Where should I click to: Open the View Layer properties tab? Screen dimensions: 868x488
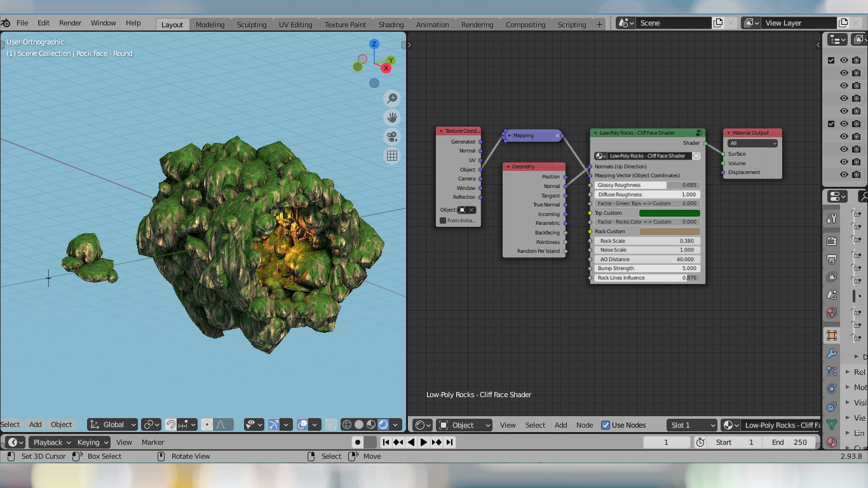coord(832,276)
